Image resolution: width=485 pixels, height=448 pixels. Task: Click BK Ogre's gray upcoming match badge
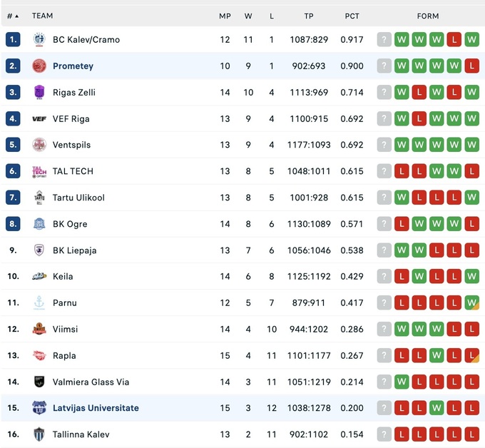click(x=384, y=224)
